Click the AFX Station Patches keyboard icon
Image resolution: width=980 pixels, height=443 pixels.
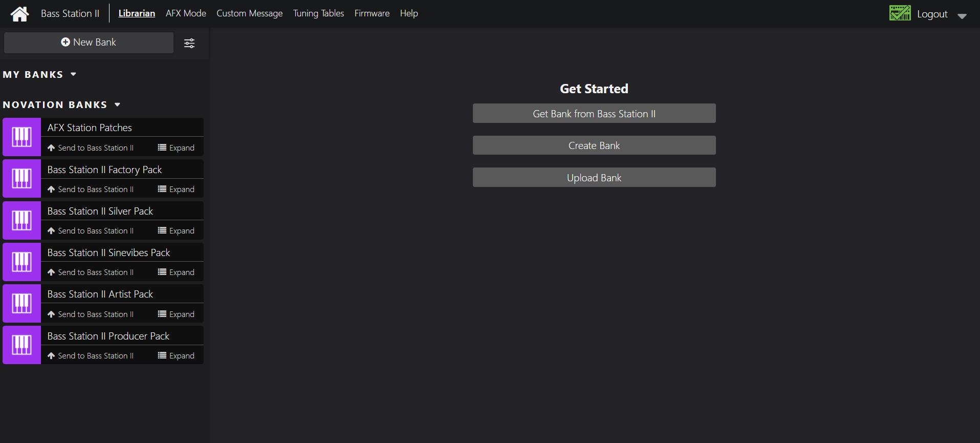(21, 137)
